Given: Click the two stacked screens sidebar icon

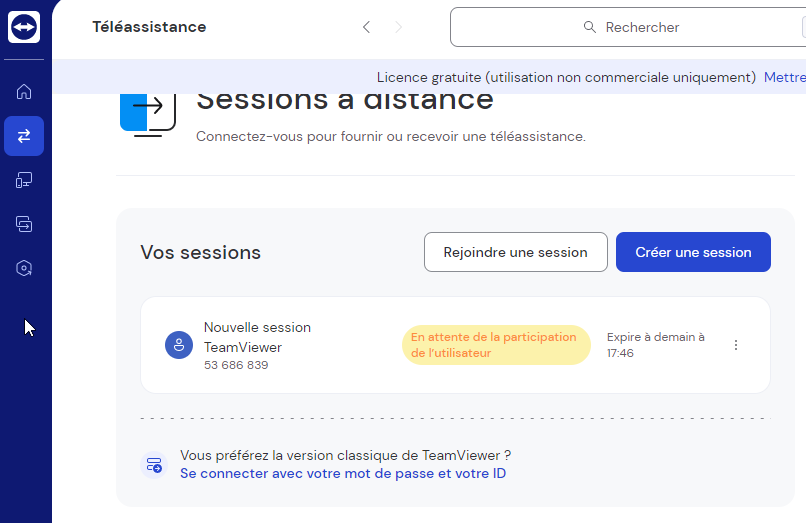Looking at the screenshot, I should click(x=24, y=224).
